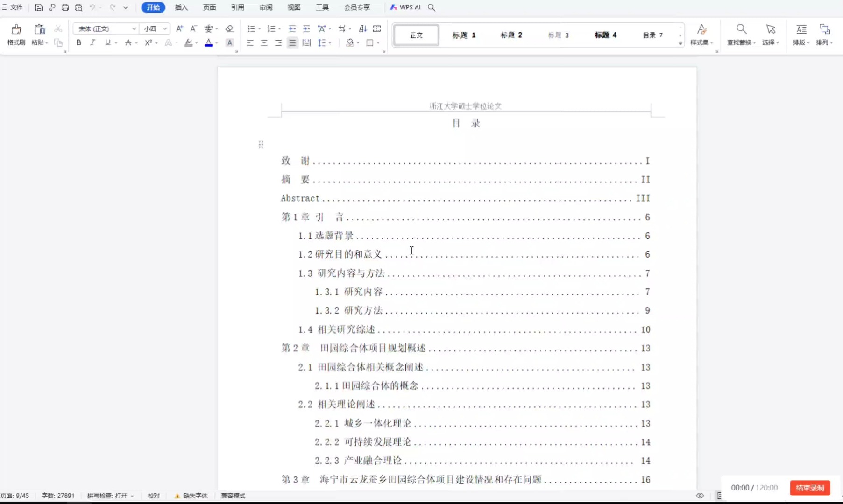Toggle Strikethrough formatting
Image resolution: width=843 pixels, height=504 pixels.
(128, 43)
